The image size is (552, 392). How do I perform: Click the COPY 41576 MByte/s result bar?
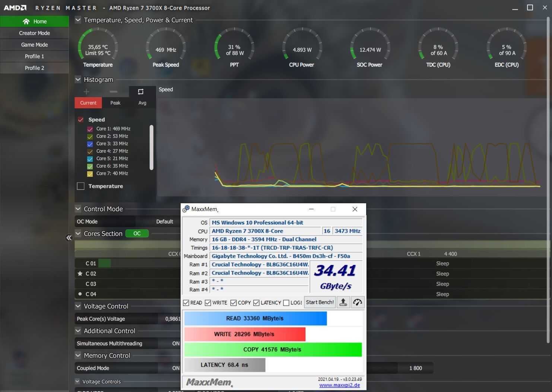(273, 350)
